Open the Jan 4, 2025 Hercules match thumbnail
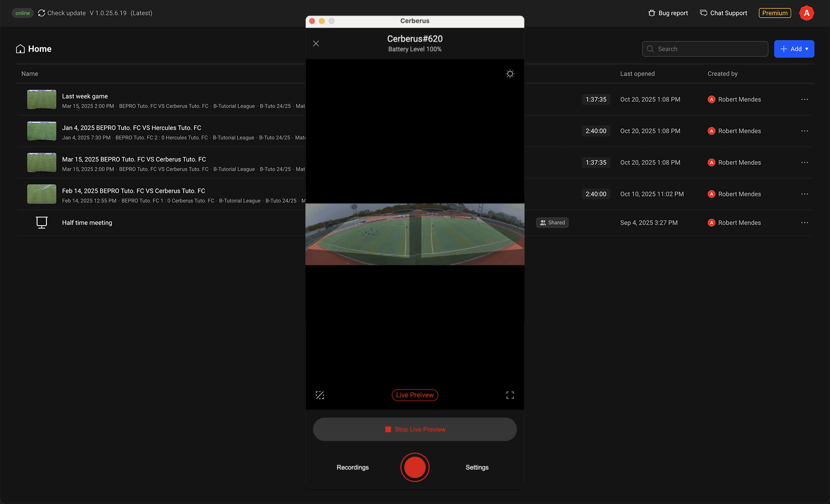Screen dimensions: 830x504 (41, 131)
